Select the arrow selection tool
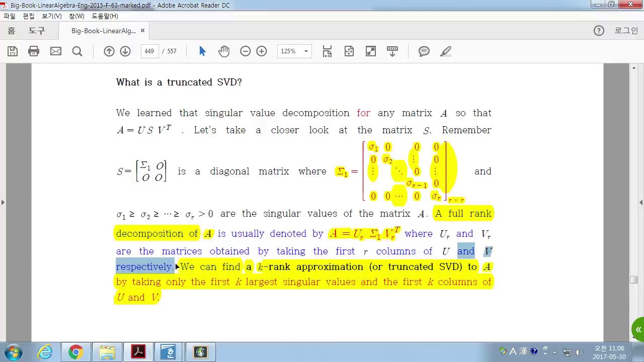The height and width of the screenshot is (362, 644). click(202, 51)
